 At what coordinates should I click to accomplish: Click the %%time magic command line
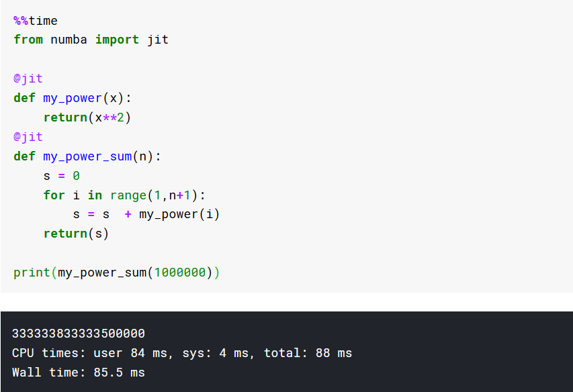(36, 21)
